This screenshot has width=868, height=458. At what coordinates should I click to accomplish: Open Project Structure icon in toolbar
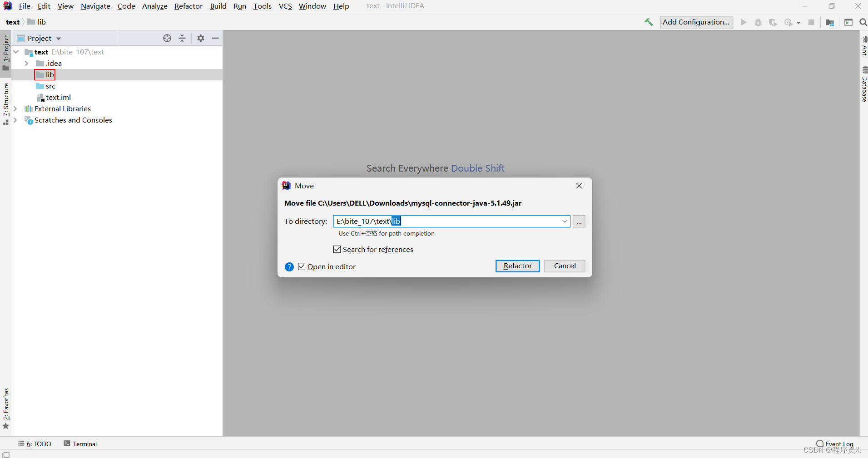tap(830, 22)
